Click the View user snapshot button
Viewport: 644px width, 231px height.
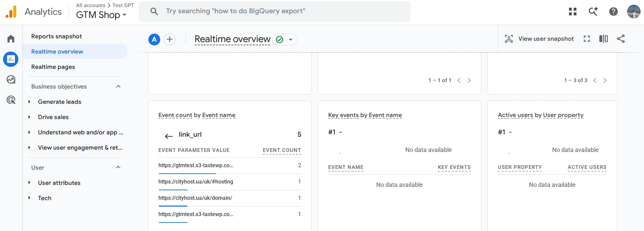pyautogui.click(x=539, y=39)
